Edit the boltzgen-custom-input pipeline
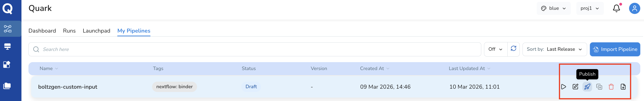The width and height of the screenshot is (644, 101). pyautogui.click(x=575, y=87)
